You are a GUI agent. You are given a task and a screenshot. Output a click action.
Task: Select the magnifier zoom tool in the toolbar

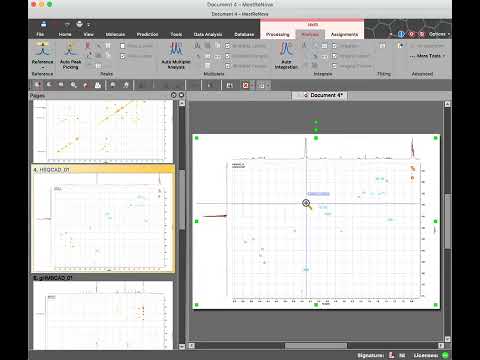73,85
